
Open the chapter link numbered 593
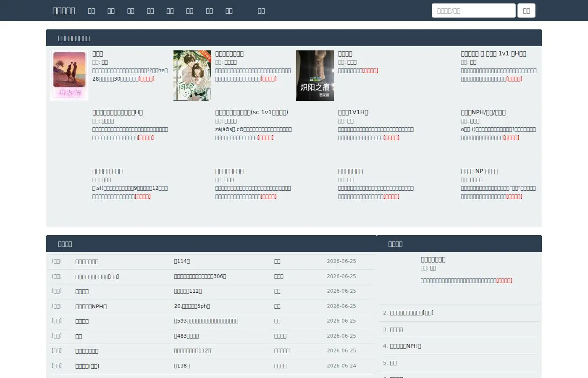coord(206,321)
